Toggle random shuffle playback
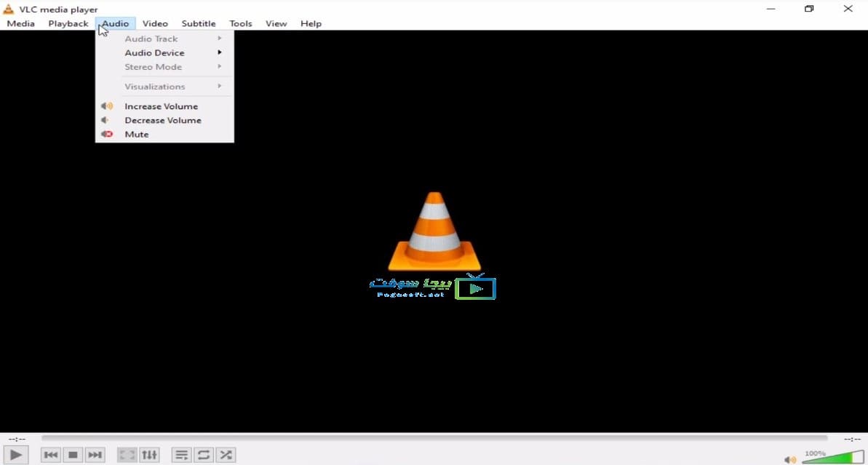This screenshot has width=868, height=465. 226,455
